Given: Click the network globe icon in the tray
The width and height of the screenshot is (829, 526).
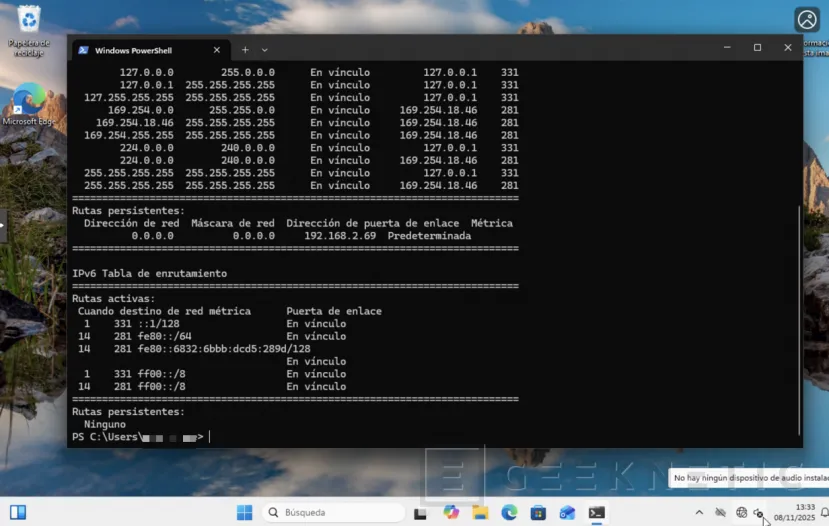Looking at the screenshot, I should coord(741,512).
